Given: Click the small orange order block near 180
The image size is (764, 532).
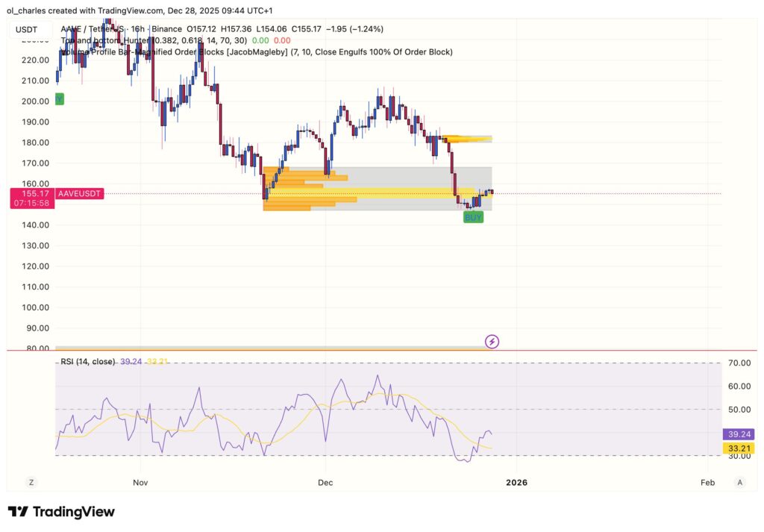Looking at the screenshot, I should click(466, 139).
